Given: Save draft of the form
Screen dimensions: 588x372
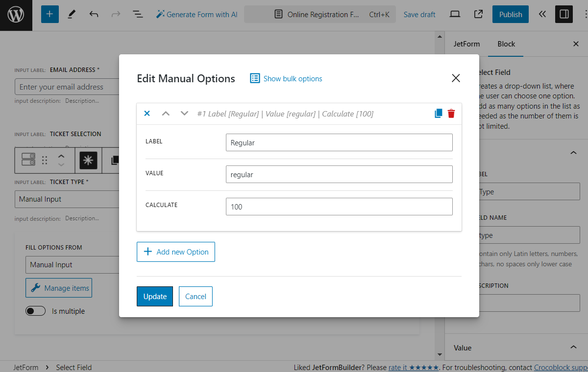Looking at the screenshot, I should (x=419, y=15).
